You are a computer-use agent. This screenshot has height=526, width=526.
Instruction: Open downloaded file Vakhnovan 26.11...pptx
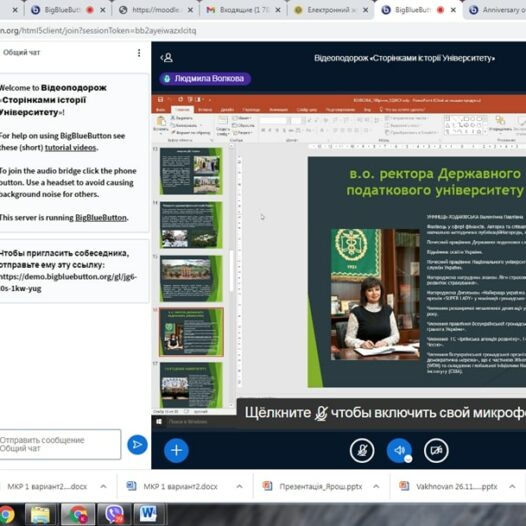[x=457, y=486]
